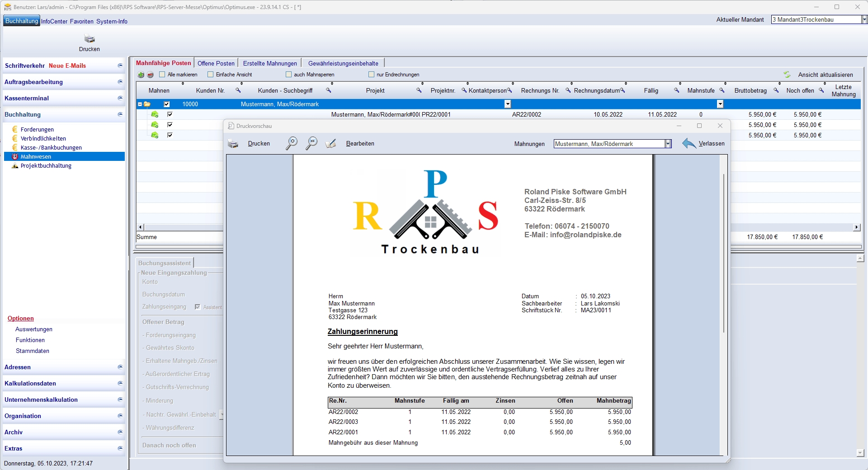Open the System-Info menu

(112, 21)
